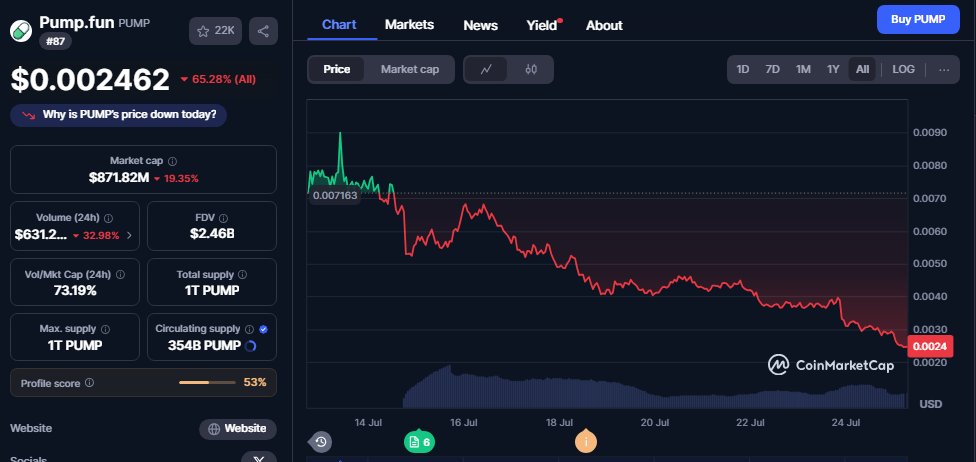Click the 354B PUMP circulating supply value
976x462 pixels.
tap(204, 346)
